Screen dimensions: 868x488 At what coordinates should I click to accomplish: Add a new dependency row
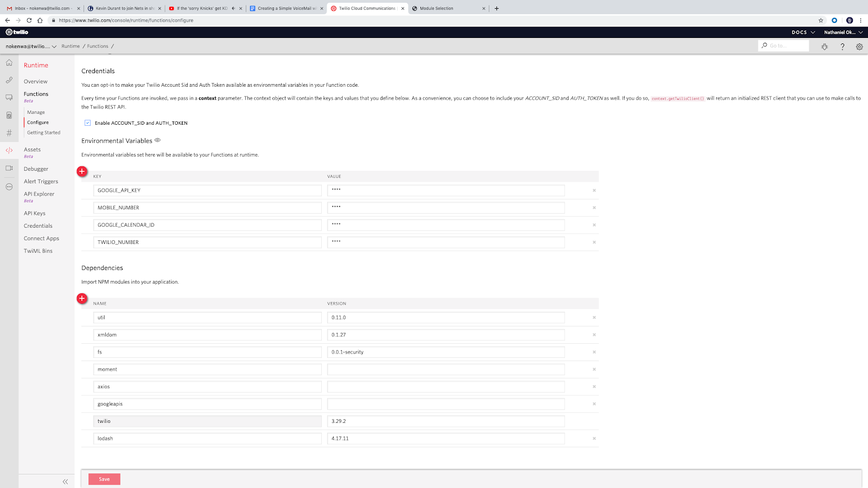click(82, 298)
